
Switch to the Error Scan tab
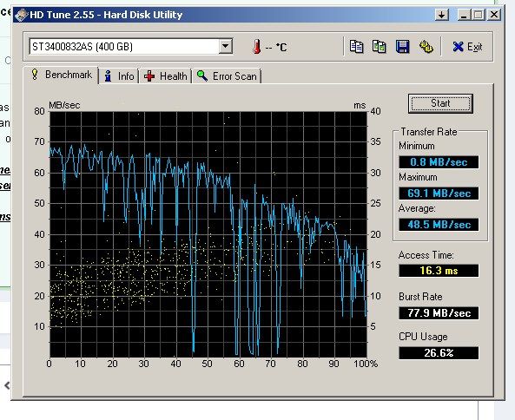[x=227, y=76]
